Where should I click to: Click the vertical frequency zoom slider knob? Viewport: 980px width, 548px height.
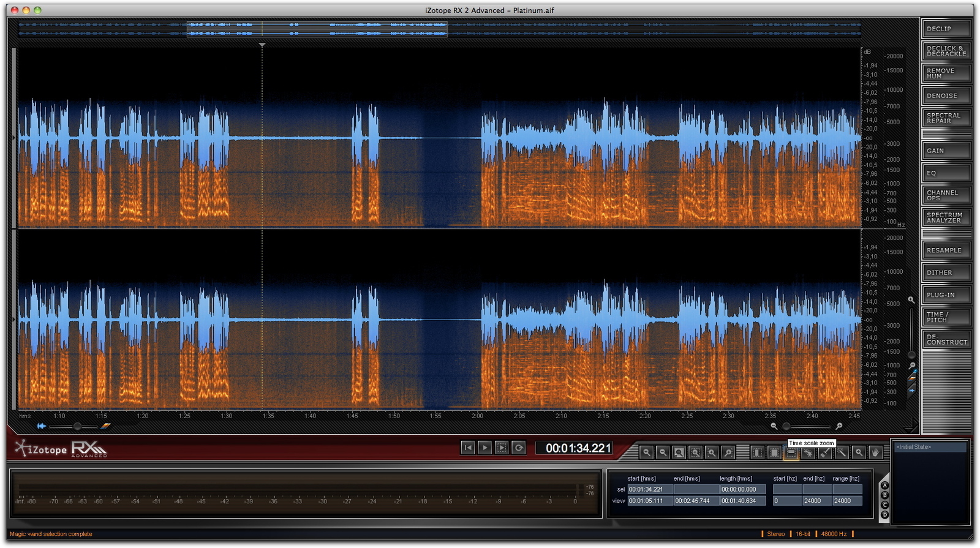pyautogui.click(x=911, y=355)
